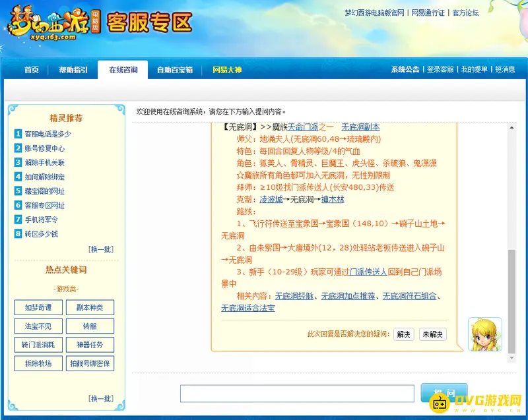
Task: Open 无底洞副本 link
Action: click(360, 127)
